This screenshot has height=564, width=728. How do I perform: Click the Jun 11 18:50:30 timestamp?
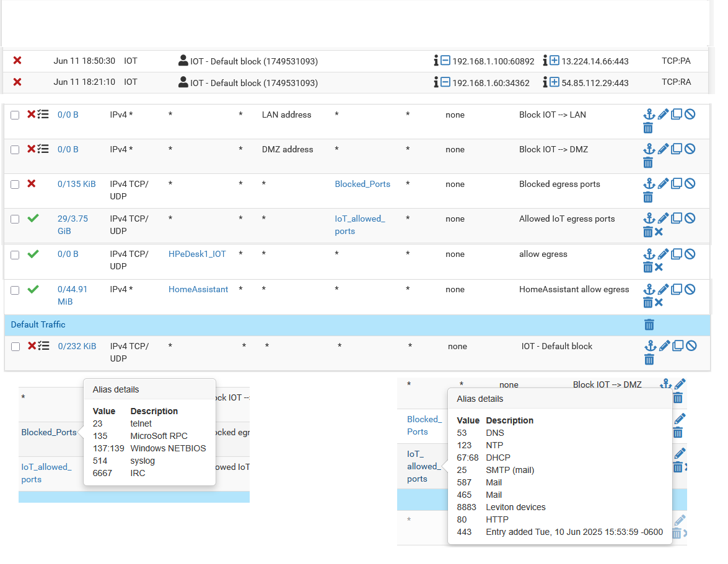[84, 61]
